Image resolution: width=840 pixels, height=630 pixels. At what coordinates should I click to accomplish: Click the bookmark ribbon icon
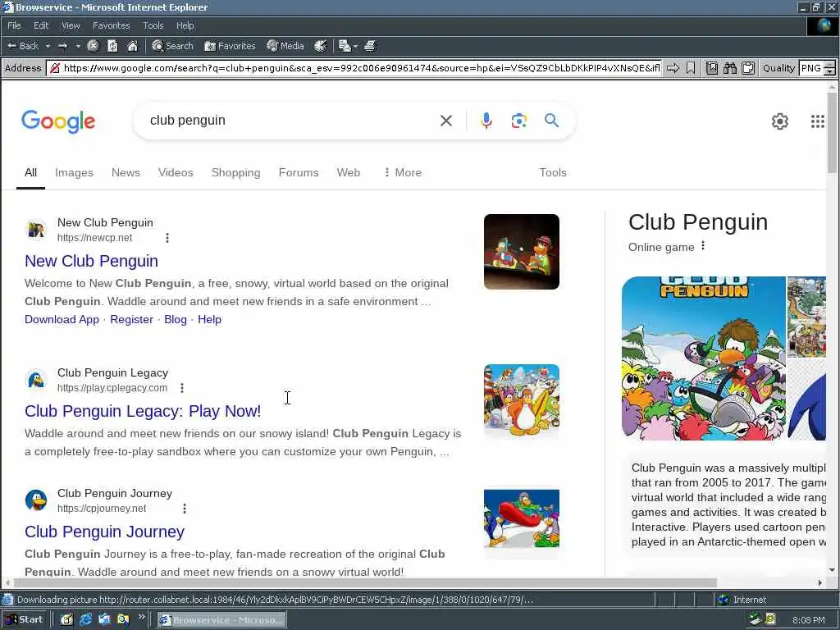click(x=691, y=68)
